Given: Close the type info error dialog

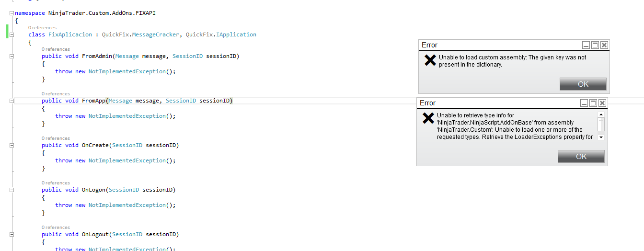Looking at the screenshot, I should [602, 103].
